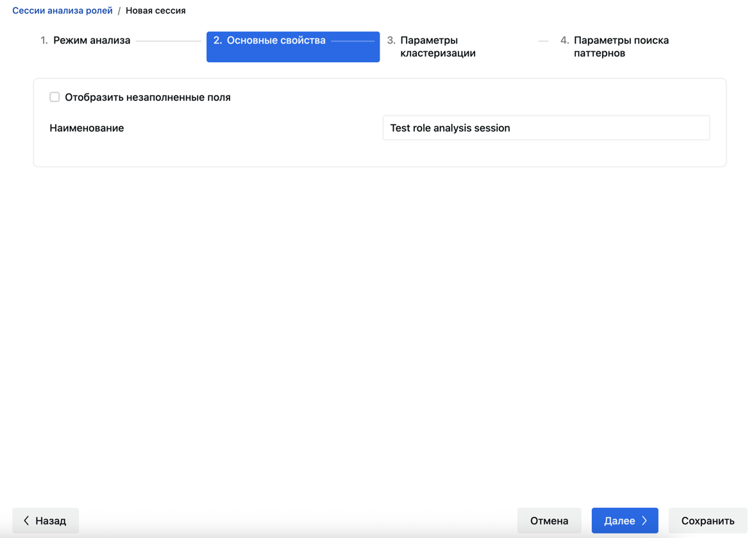Image resolution: width=756 pixels, height=538 pixels.
Task: Select the Основные свойства wizard step
Action: pyautogui.click(x=276, y=40)
